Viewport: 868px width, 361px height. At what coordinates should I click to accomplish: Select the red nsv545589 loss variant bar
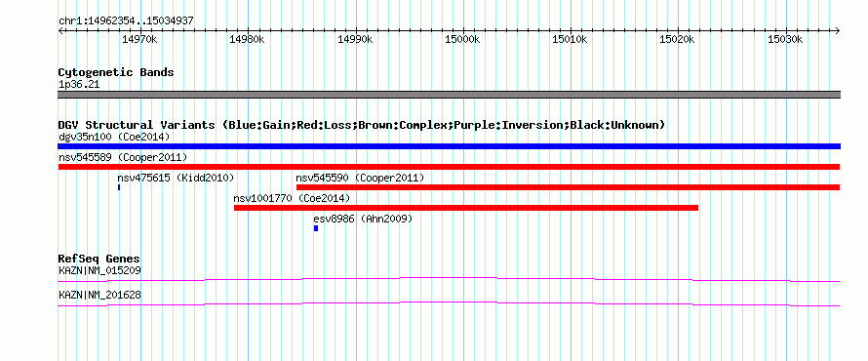pyautogui.click(x=449, y=167)
